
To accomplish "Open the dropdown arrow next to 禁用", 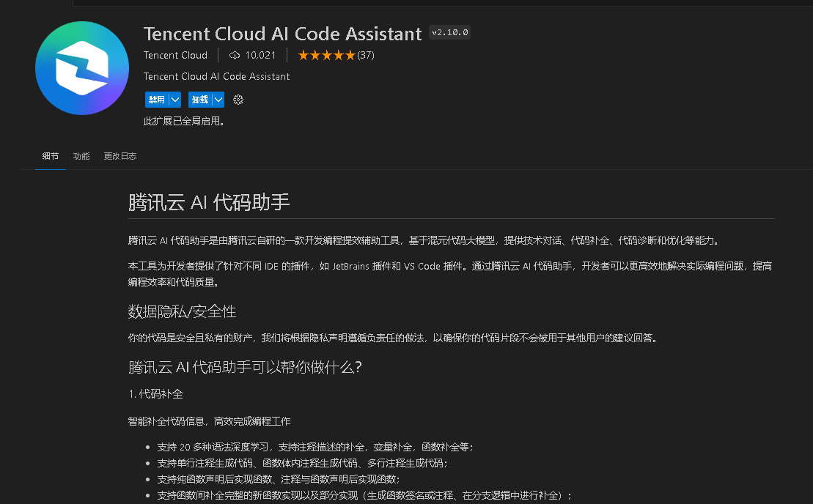I will pyautogui.click(x=175, y=100).
